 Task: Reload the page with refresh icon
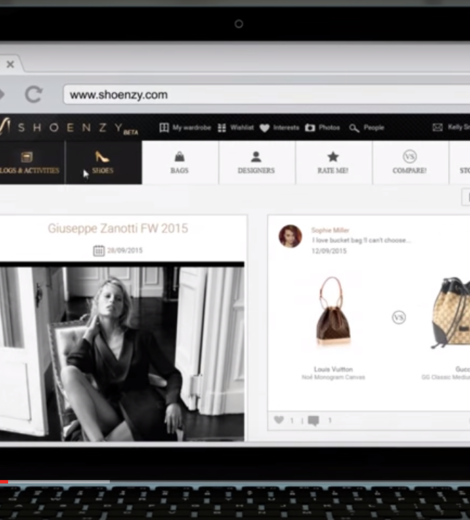(x=34, y=94)
